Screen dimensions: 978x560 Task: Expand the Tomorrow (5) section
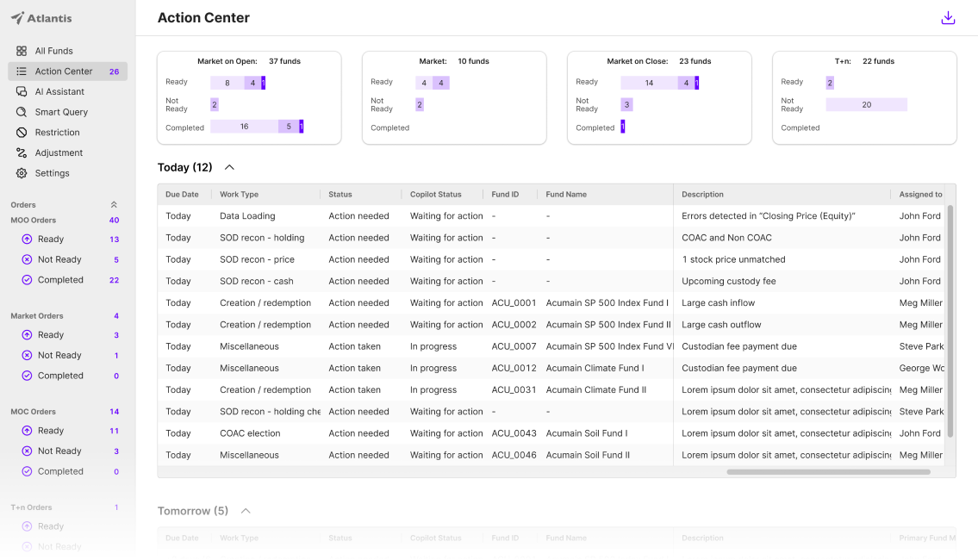[x=246, y=510]
